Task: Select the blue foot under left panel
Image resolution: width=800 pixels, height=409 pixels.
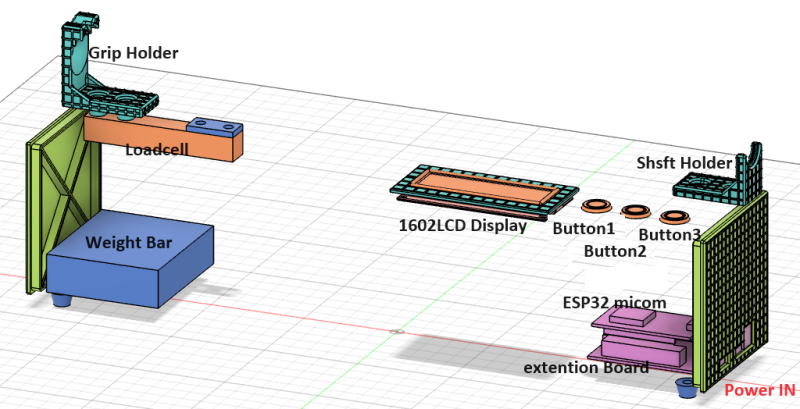Action: [61, 300]
